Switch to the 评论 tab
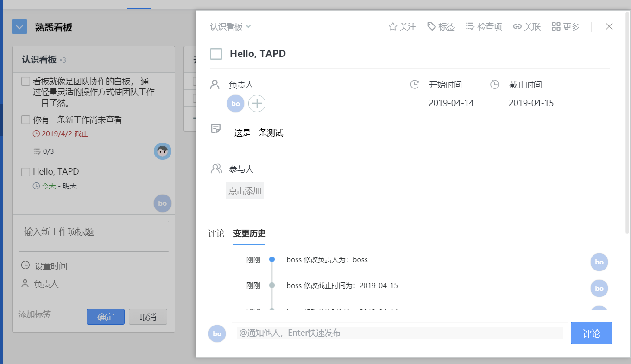Viewport: 631px width, 364px height. (217, 234)
